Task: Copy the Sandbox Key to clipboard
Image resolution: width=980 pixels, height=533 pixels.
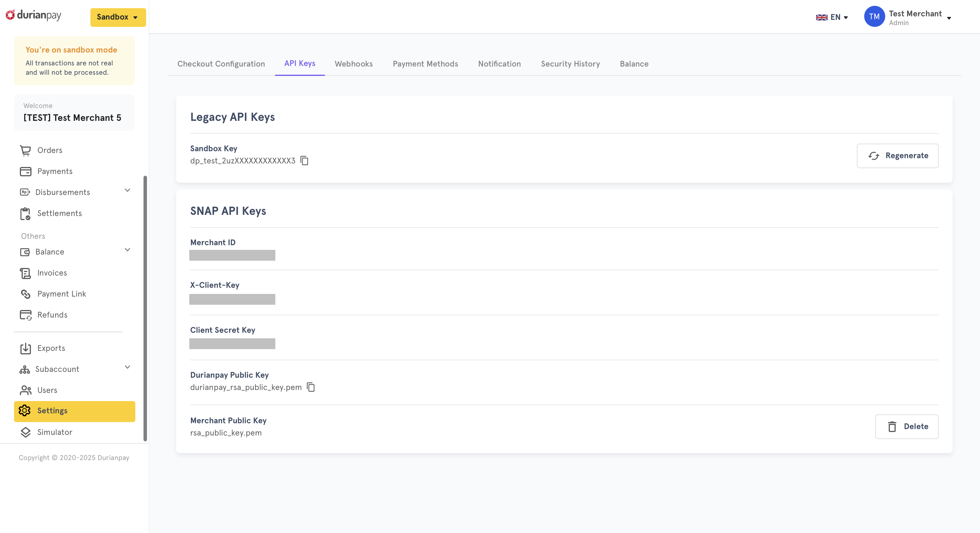Action: coord(304,161)
